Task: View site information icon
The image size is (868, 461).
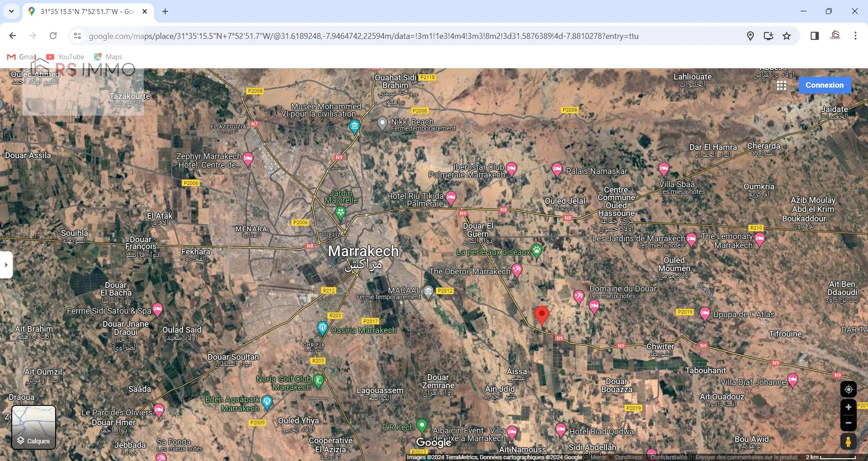Action: coord(77,36)
